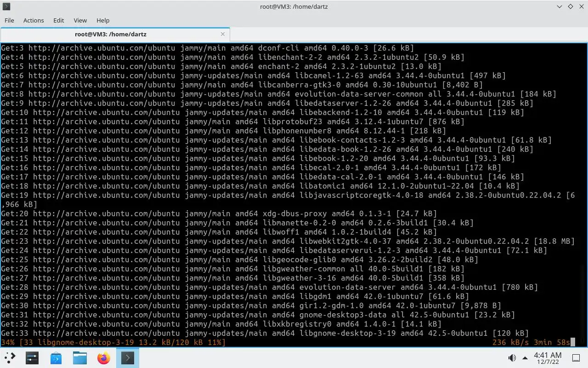Click the Get:18 libatomic1 line

pos(260,186)
